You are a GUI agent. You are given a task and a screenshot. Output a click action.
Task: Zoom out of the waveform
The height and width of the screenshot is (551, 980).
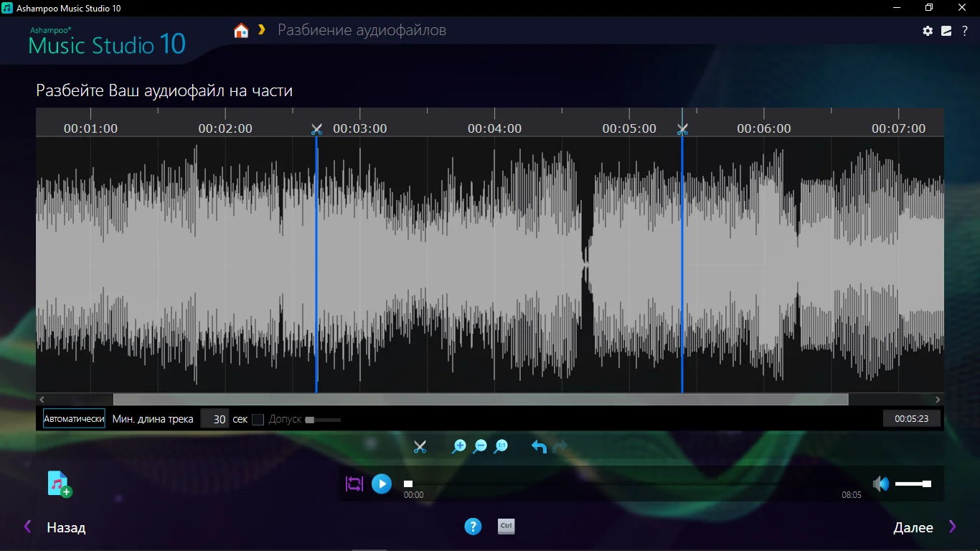pyautogui.click(x=480, y=446)
